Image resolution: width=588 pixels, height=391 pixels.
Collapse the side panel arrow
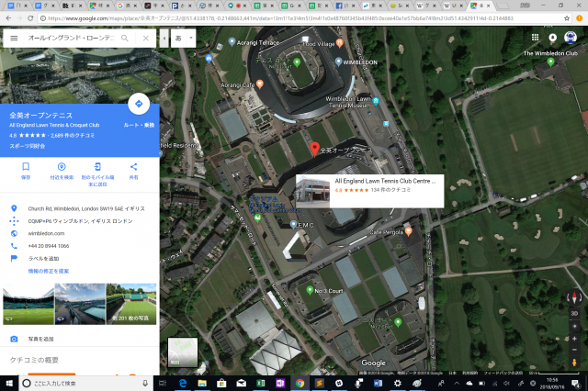tap(164, 39)
